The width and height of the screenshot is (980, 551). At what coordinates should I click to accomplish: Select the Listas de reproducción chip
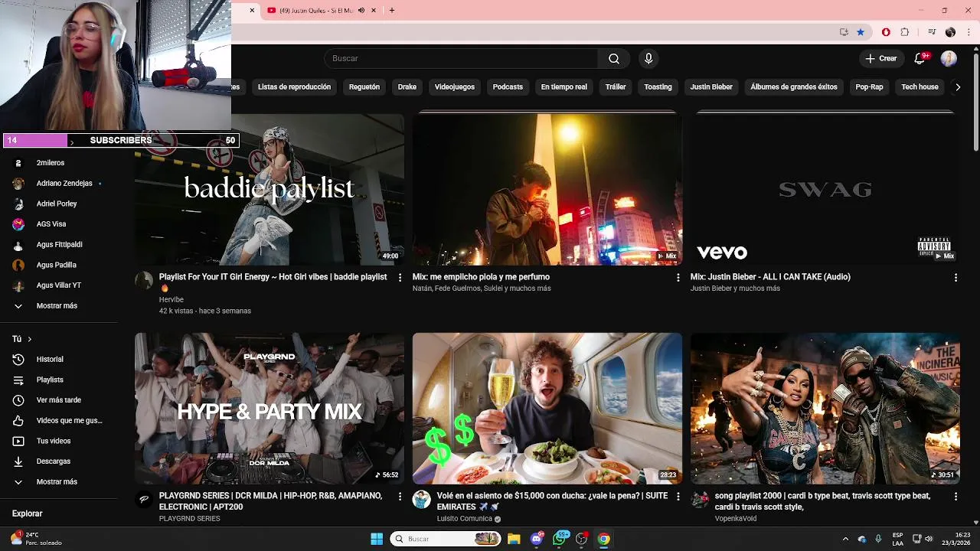[x=294, y=87]
